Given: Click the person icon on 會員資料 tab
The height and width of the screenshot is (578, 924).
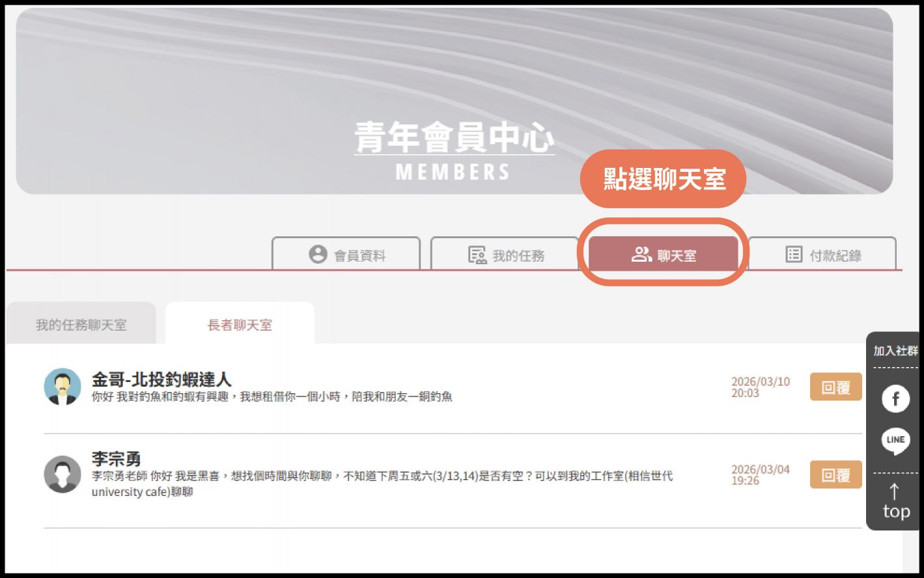Looking at the screenshot, I should [318, 255].
